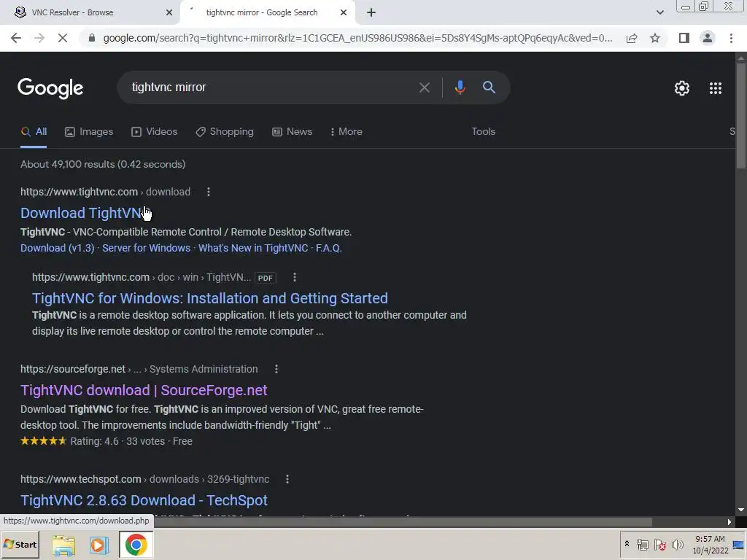Click the Windows Start button
Image resolution: width=747 pixels, height=560 pixels.
coord(20,545)
